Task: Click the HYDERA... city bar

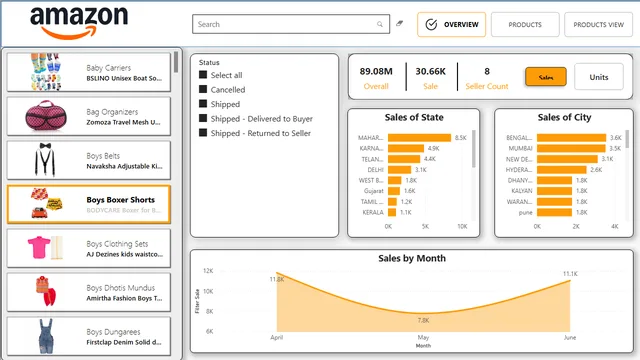Action: pyautogui.click(x=562, y=169)
